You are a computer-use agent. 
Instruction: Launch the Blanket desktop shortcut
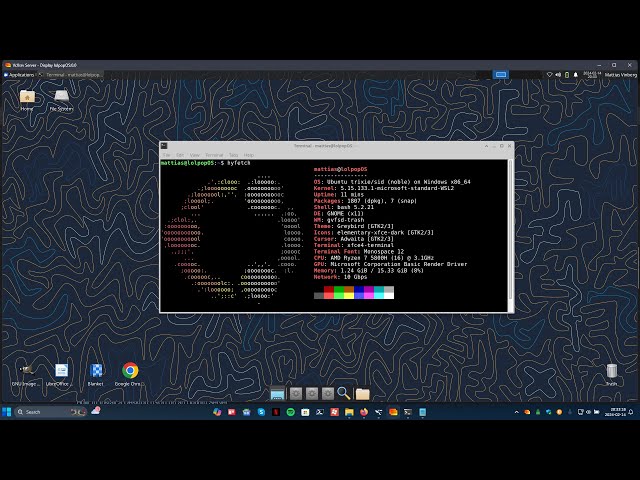pyautogui.click(x=96, y=374)
